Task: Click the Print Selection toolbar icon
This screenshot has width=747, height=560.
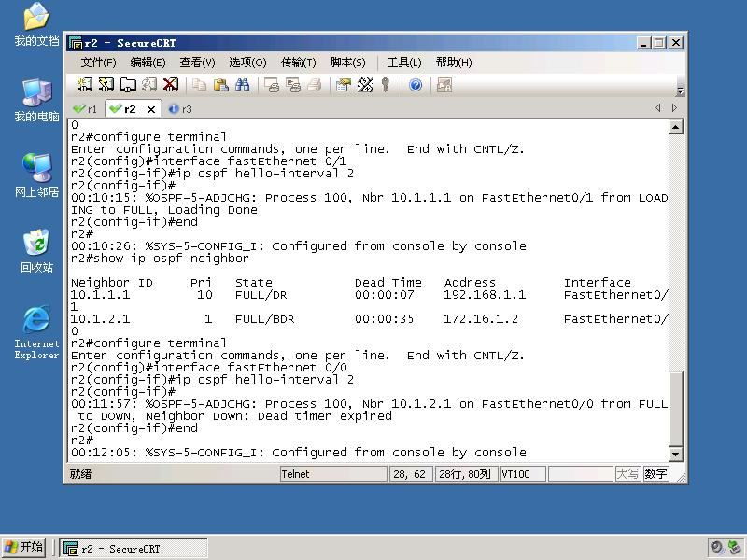Action: coord(292,85)
